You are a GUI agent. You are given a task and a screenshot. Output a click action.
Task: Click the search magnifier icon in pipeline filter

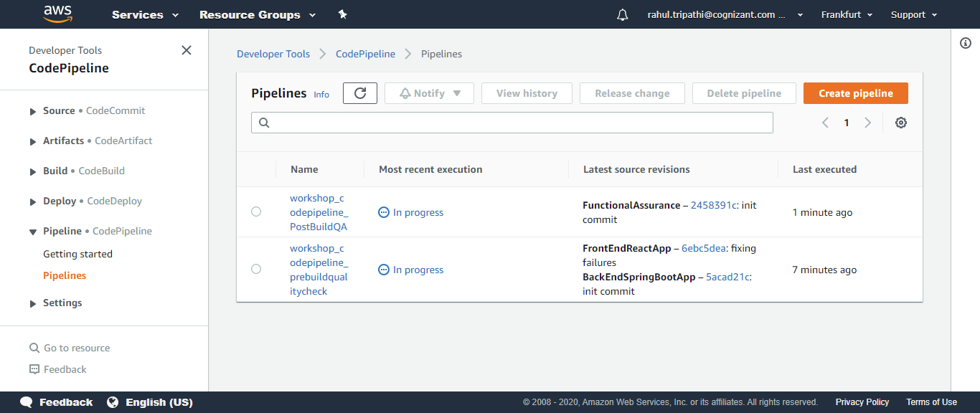click(264, 123)
